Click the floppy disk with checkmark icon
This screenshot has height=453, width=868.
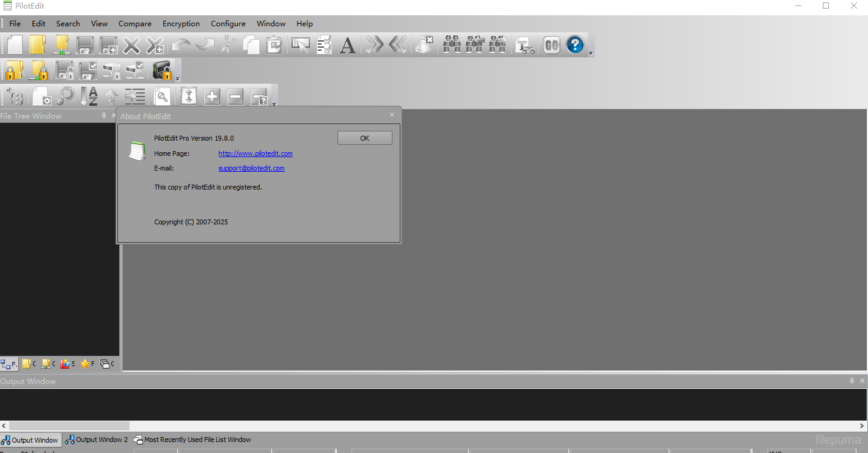coord(88,70)
